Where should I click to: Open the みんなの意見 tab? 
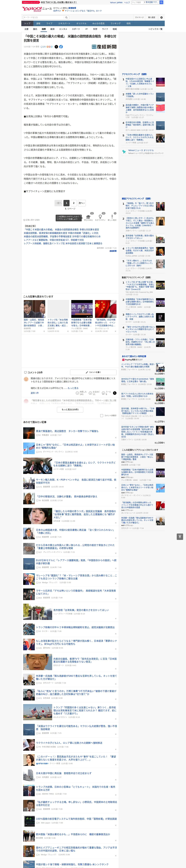point(99,24)
